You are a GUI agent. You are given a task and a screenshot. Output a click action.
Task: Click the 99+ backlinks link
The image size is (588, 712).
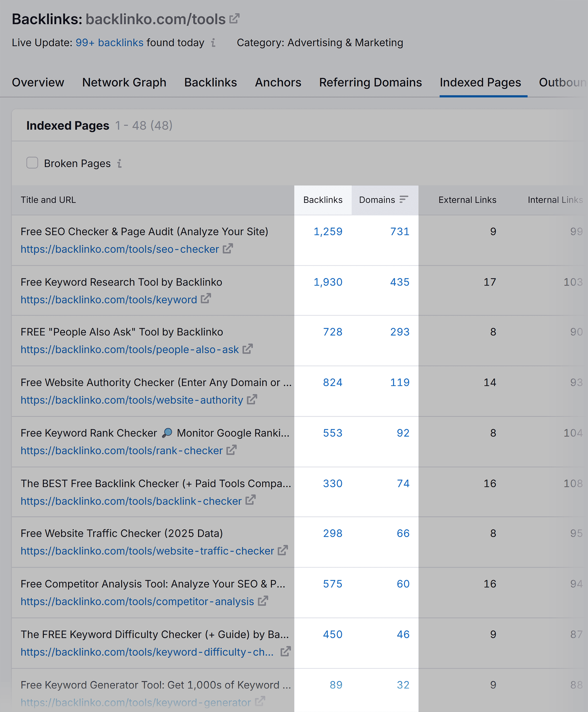pos(109,43)
